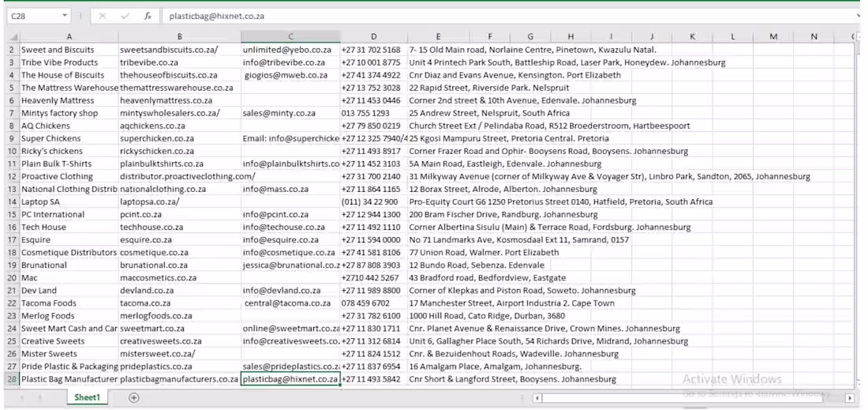Screen dimensions: 868x410
Task: Click the cell 'Super Chickens'
Action: point(69,138)
